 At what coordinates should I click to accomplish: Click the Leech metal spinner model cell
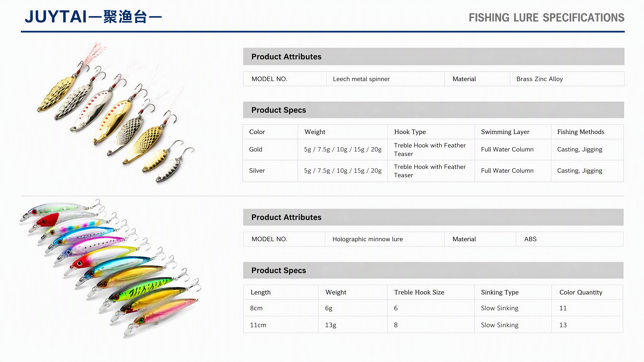click(385, 79)
